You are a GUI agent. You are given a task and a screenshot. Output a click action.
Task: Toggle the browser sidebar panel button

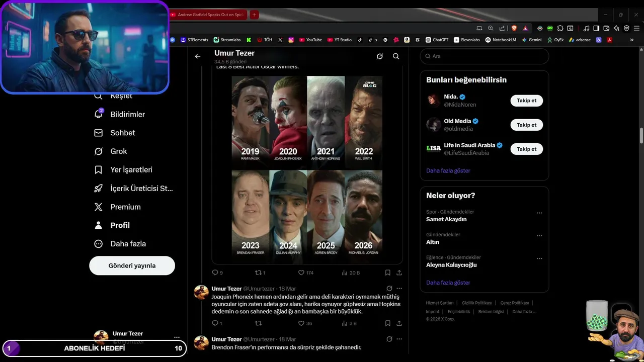tap(596, 28)
